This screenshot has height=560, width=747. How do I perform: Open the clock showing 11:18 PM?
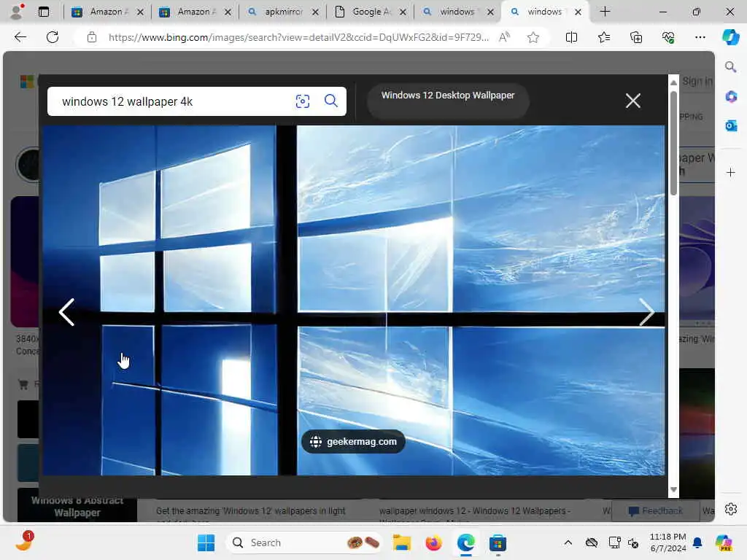(667, 542)
